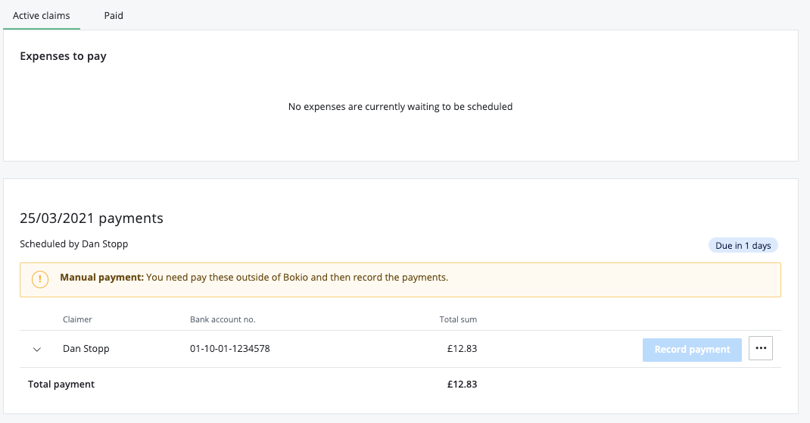Expand the Dan Stopp claim row chevron
The image size is (810, 423).
coord(37,349)
